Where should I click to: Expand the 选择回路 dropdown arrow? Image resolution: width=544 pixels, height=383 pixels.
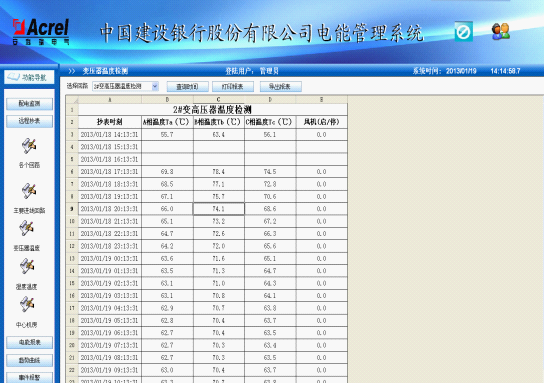click(x=155, y=86)
